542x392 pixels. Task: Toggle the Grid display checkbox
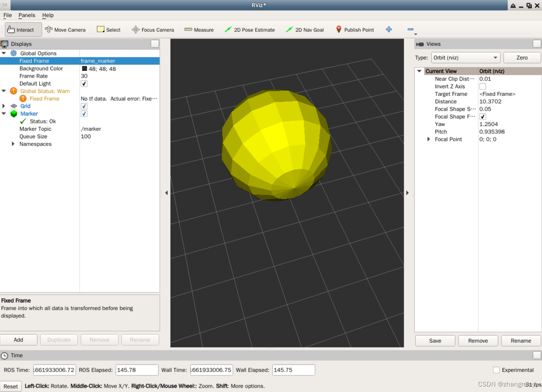(84, 106)
